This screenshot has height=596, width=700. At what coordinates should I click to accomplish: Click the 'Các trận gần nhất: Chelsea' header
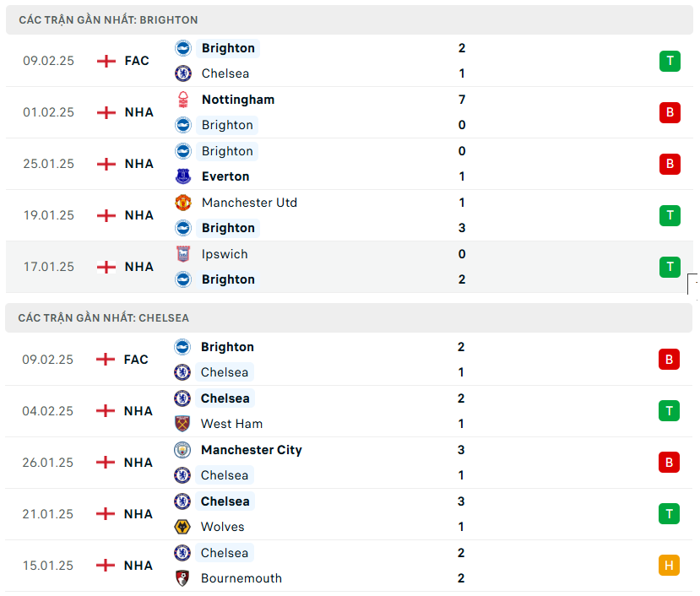(x=104, y=318)
